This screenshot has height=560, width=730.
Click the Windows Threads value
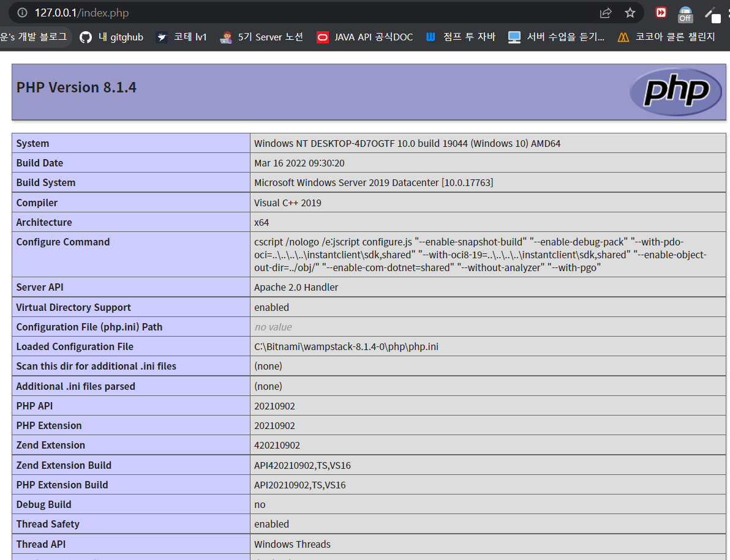tap(292, 543)
